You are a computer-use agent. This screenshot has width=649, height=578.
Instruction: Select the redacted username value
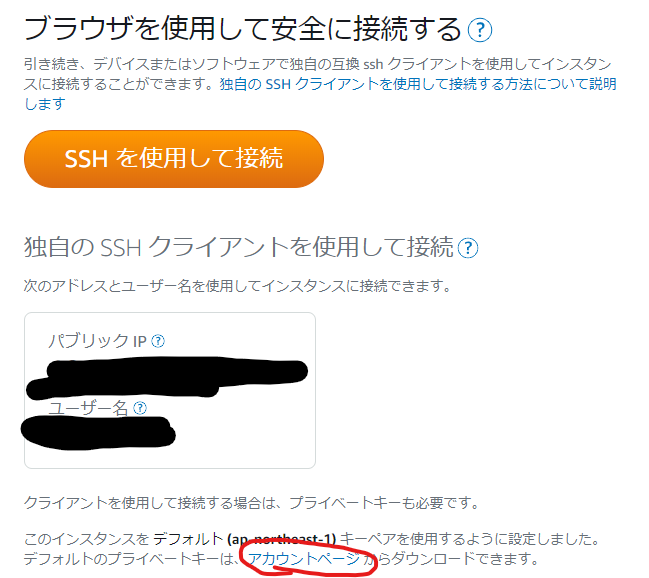tap(99, 433)
